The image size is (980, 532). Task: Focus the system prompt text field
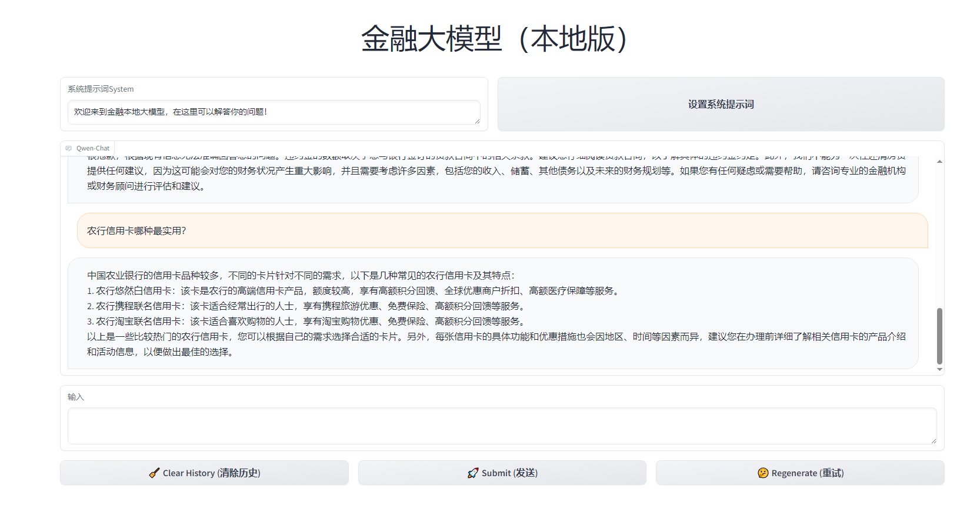(x=274, y=112)
